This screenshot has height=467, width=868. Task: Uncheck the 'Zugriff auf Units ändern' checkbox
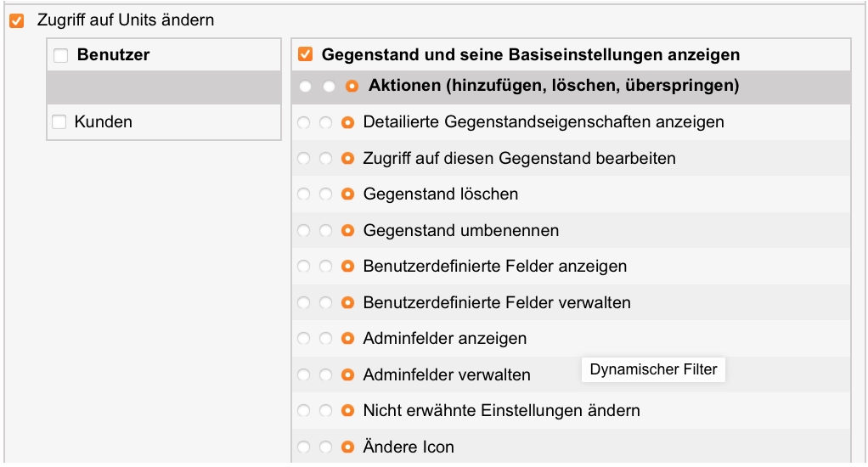click(x=16, y=20)
